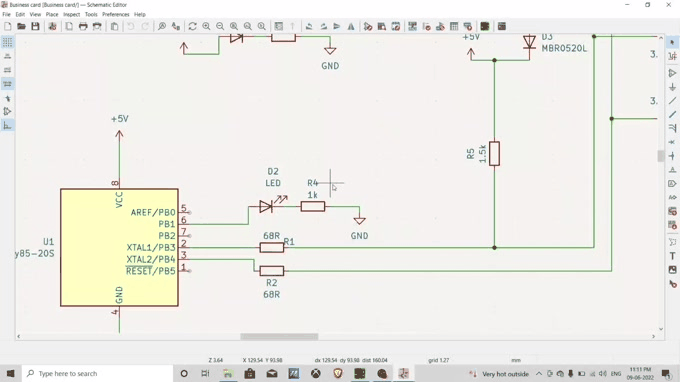Save the schematic with the floppy icon
Screen dimensions: 680x382
coord(35,26)
